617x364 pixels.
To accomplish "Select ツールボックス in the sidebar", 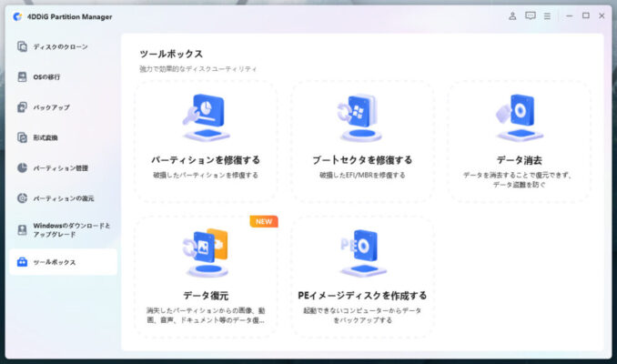I will (63, 262).
